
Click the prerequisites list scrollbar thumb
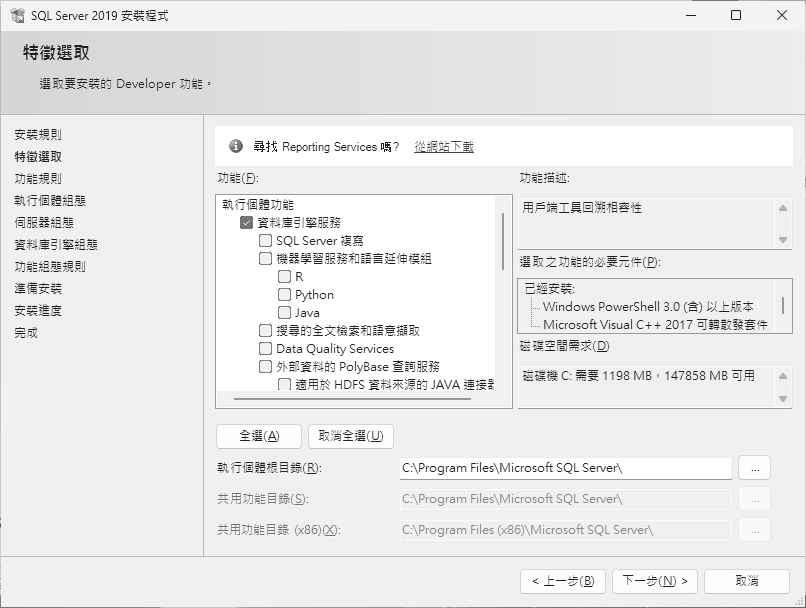click(783, 305)
